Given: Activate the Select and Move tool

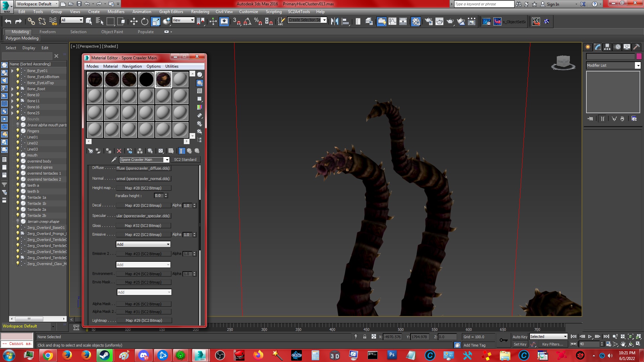Looking at the screenshot, I should pyautogui.click(x=134, y=21).
